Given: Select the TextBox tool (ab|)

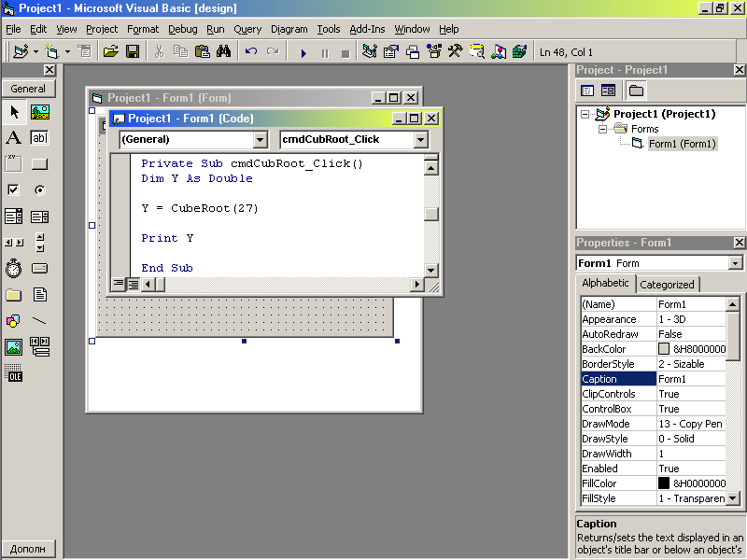Looking at the screenshot, I should click(x=40, y=138).
